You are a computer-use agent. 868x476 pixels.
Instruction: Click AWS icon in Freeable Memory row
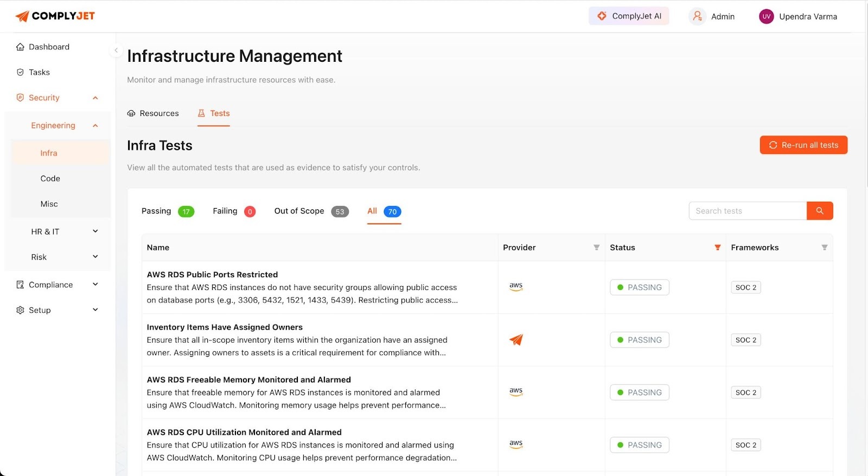pyautogui.click(x=516, y=391)
